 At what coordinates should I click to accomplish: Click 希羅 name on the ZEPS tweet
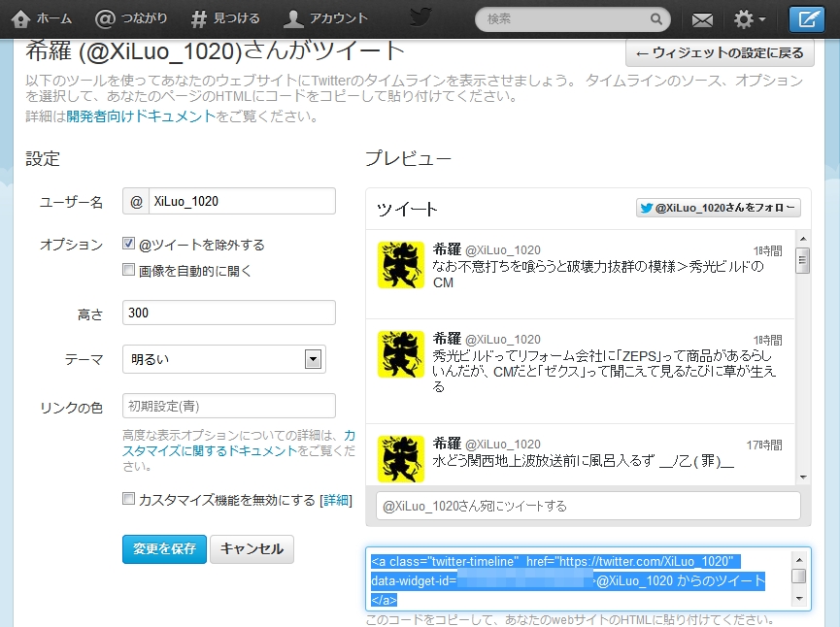[447, 339]
